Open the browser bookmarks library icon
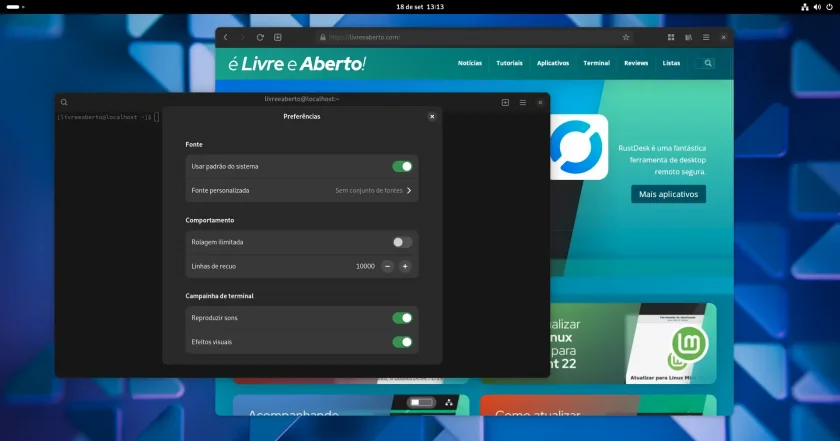Image resolution: width=840 pixels, height=441 pixels. click(x=688, y=38)
